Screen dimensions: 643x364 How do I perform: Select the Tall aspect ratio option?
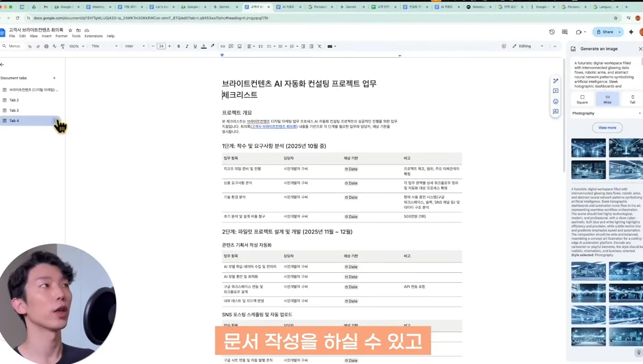coord(632,99)
